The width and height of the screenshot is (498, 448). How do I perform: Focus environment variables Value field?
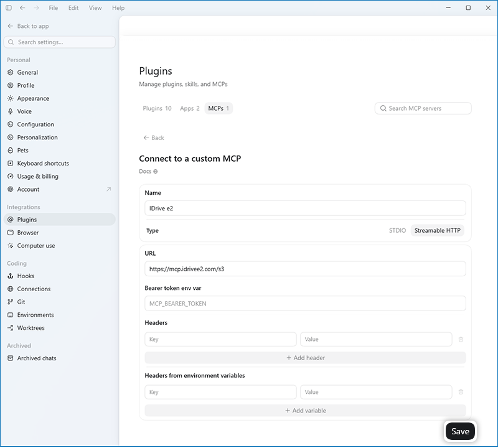376,393
